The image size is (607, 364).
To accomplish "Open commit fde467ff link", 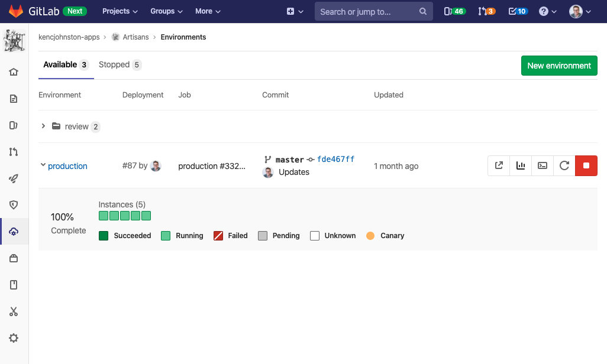I will point(335,159).
